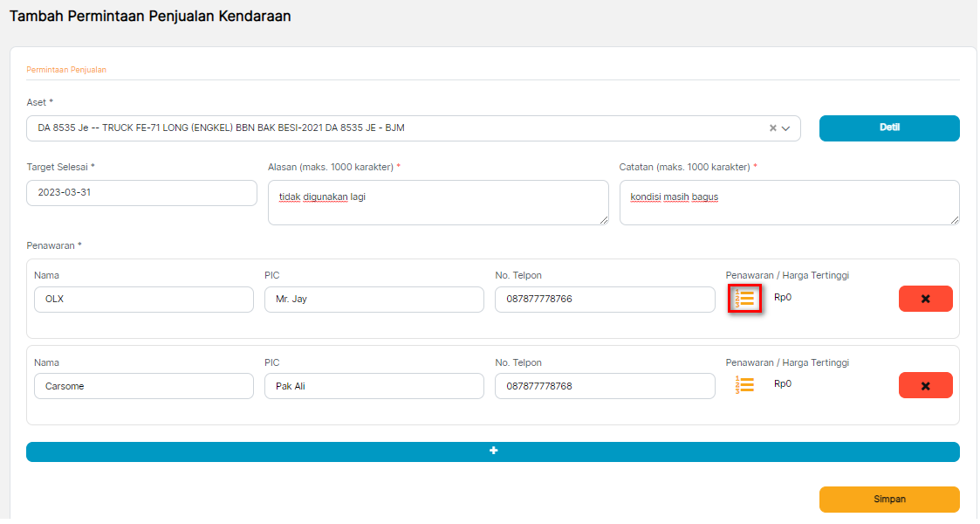Add a new Penawaran row with plus bar

492,452
